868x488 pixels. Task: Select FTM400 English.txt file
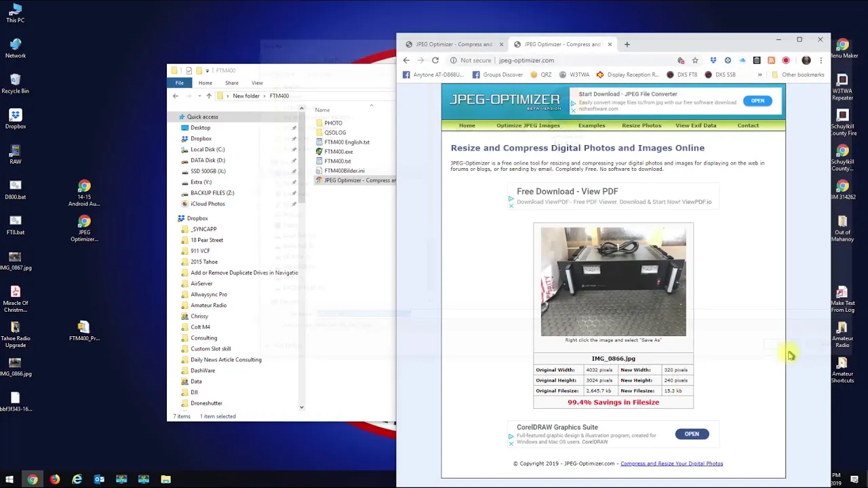pyautogui.click(x=347, y=142)
